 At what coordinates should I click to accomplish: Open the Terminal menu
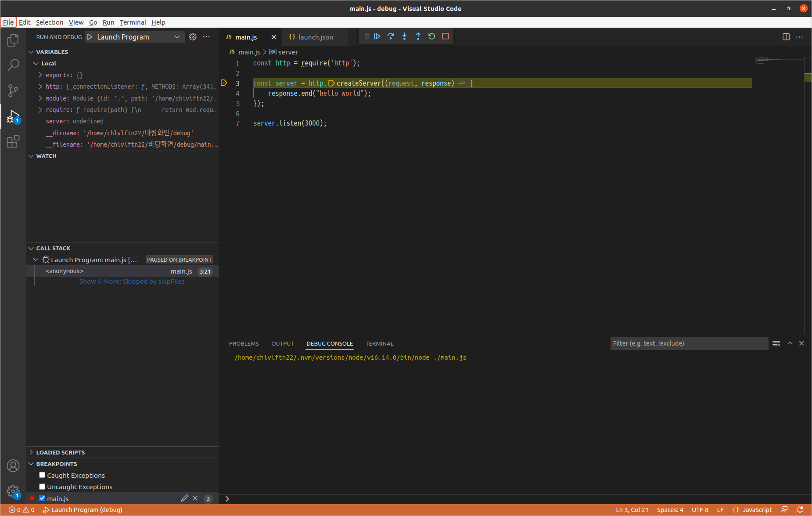pos(133,22)
